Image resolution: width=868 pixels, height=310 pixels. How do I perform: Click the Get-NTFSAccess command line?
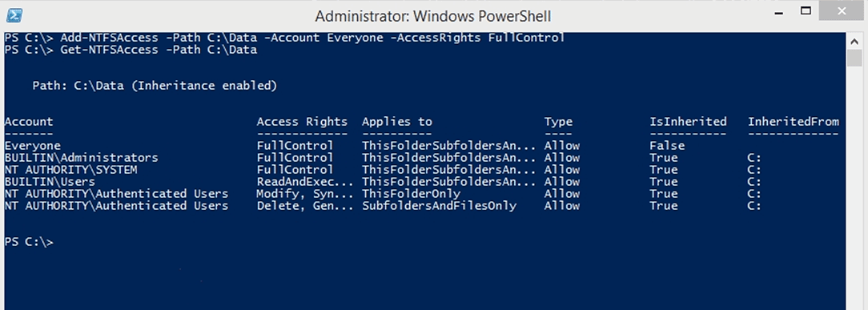pos(131,50)
